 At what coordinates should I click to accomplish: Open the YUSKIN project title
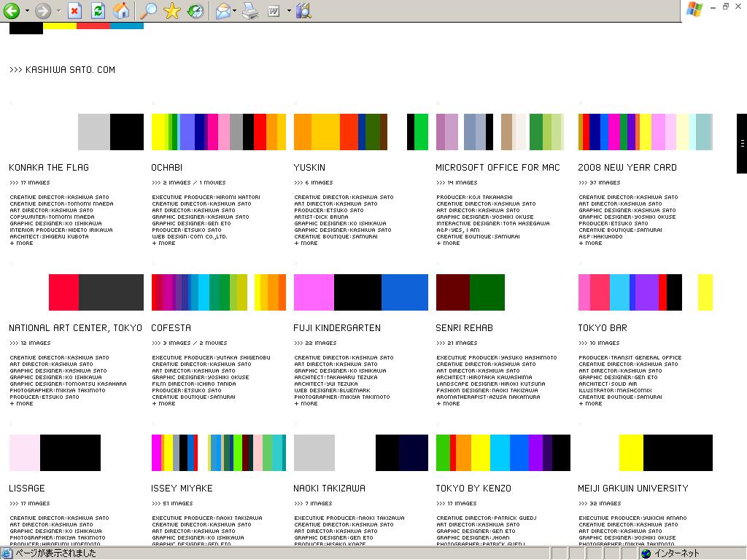point(309,168)
